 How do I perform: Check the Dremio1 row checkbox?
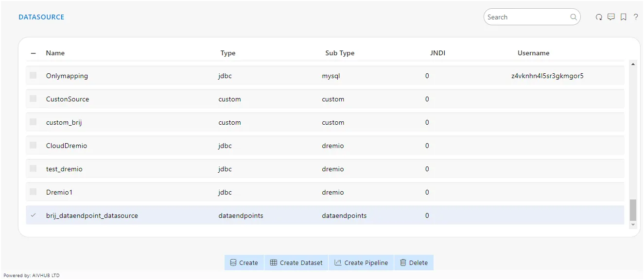click(33, 192)
